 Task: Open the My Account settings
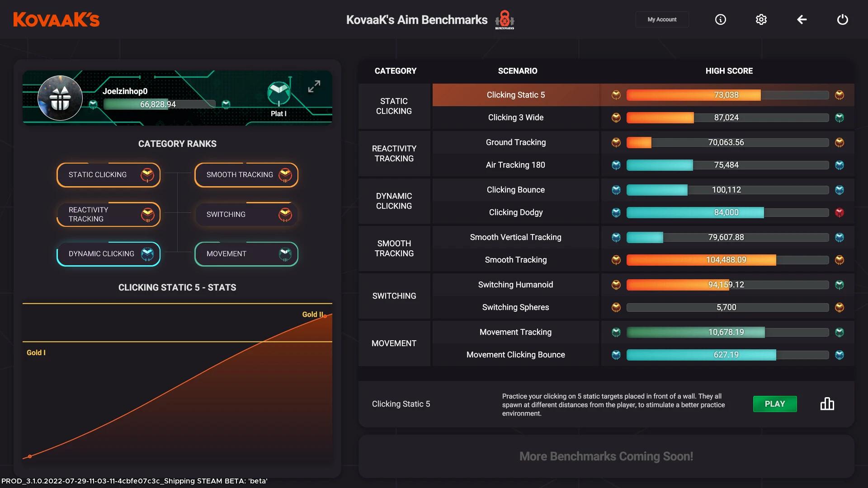662,19
